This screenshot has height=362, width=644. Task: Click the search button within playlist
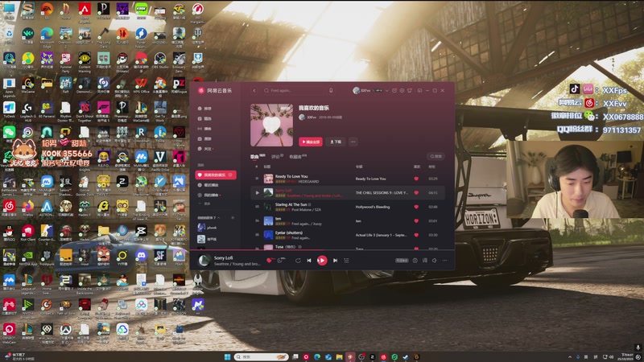pos(436,156)
